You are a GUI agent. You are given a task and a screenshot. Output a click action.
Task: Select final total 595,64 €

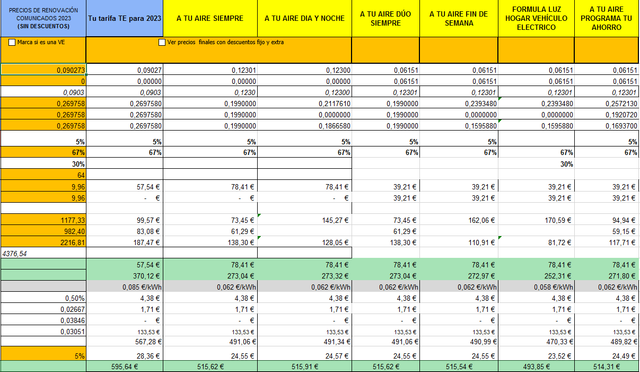point(124,367)
